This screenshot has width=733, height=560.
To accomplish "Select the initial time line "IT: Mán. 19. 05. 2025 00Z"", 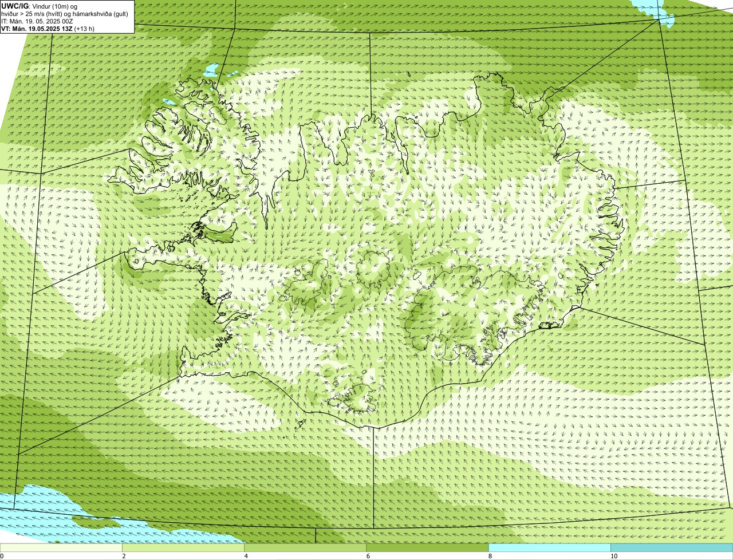I will (x=37, y=21).
